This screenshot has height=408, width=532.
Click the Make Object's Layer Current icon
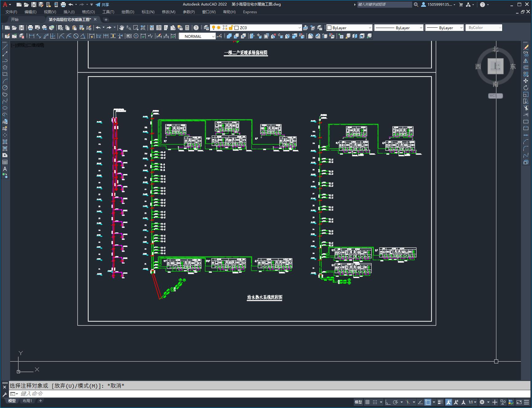305,28
